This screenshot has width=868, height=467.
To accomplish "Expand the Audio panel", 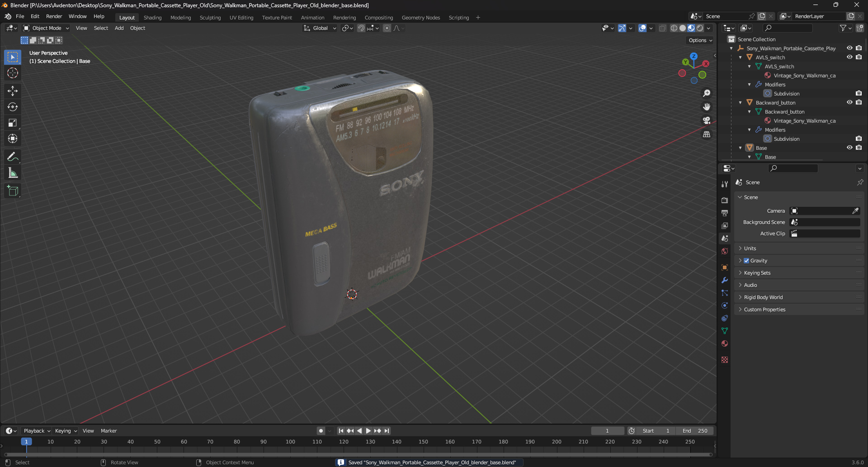I will pyautogui.click(x=750, y=285).
